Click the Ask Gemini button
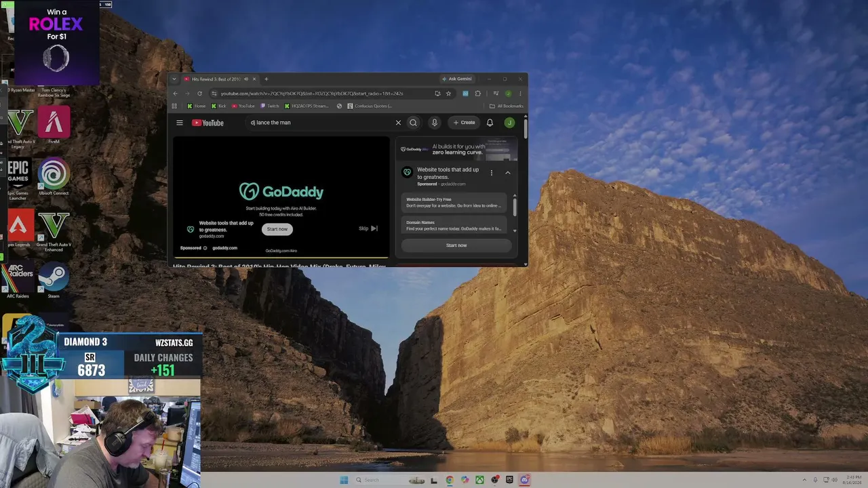Image resolution: width=868 pixels, height=488 pixels. point(456,79)
